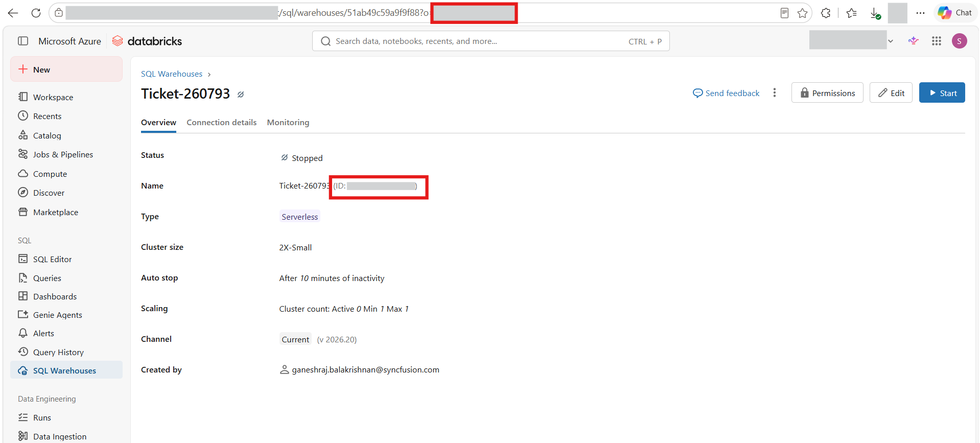980x443 pixels.
Task: Open the browser favorites list icon
Action: pos(851,13)
